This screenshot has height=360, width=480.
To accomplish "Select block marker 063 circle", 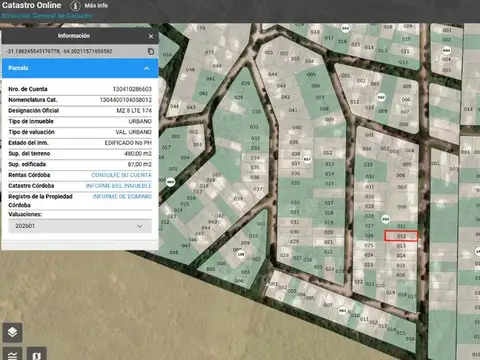I will (x=343, y=311).
